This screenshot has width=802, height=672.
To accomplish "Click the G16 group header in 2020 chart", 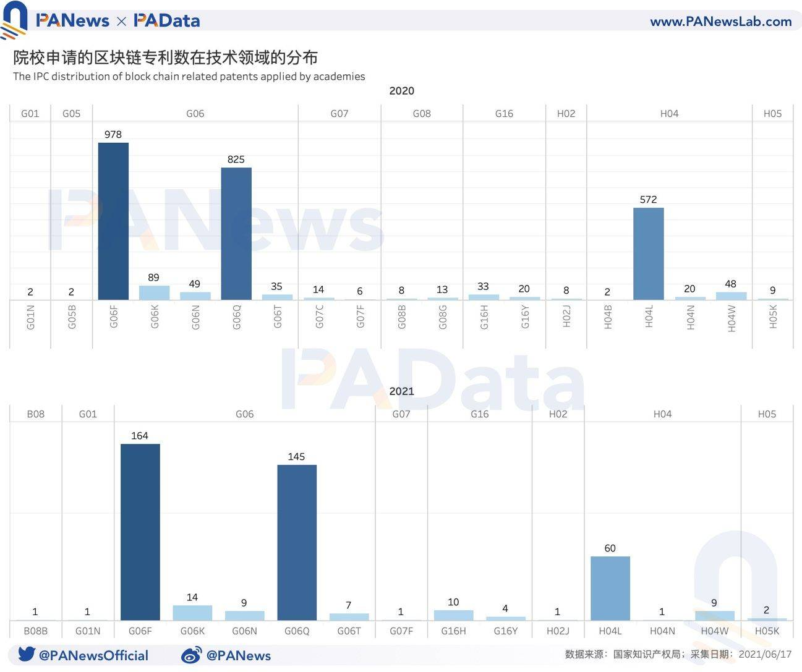I will pyautogui.click(x=504, y=113).
